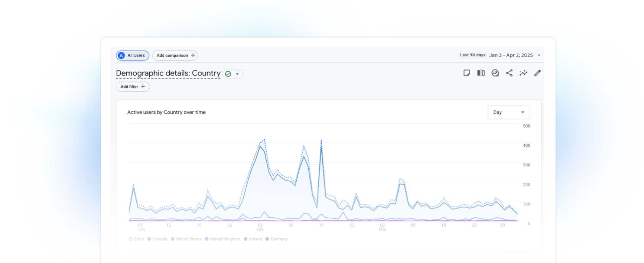Click the Last 90 days label
This screenshot has height=263, width=644.
point(472,55)
